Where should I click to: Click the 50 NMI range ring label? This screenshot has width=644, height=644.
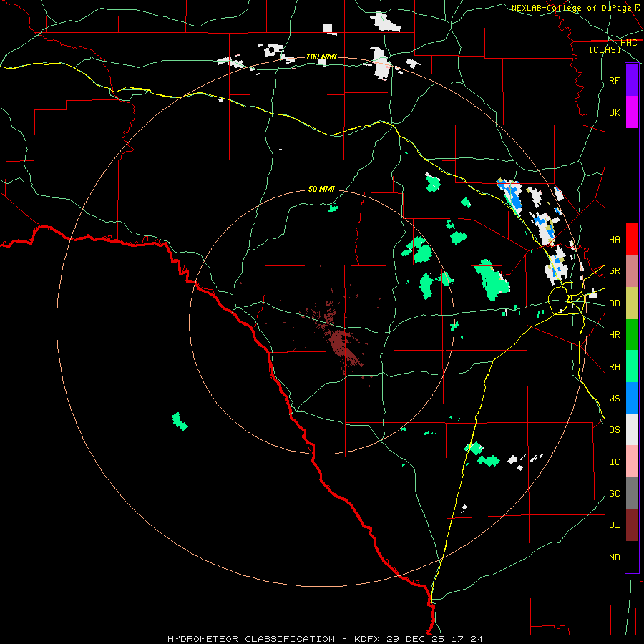pyautogui.click(x=321, y=189)
